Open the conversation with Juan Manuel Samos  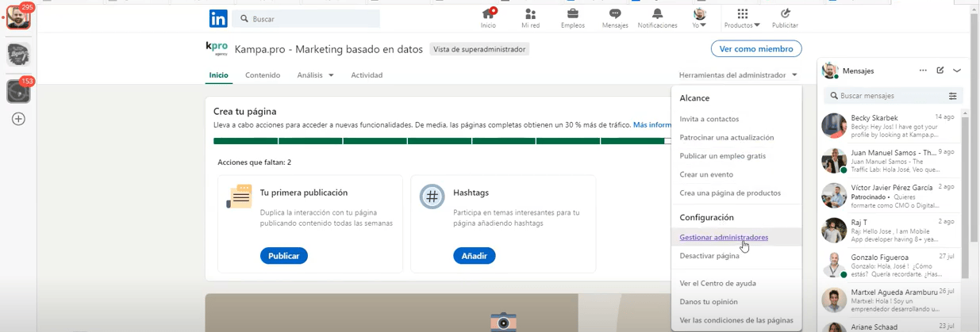click(x=889, y=161)
